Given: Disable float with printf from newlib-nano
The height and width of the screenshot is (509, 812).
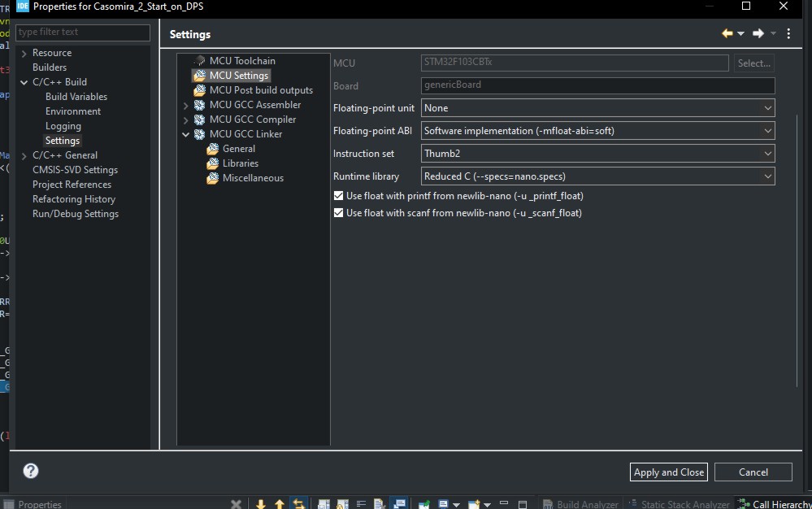Looking at the screenshot, I should (x=339, y=196).
